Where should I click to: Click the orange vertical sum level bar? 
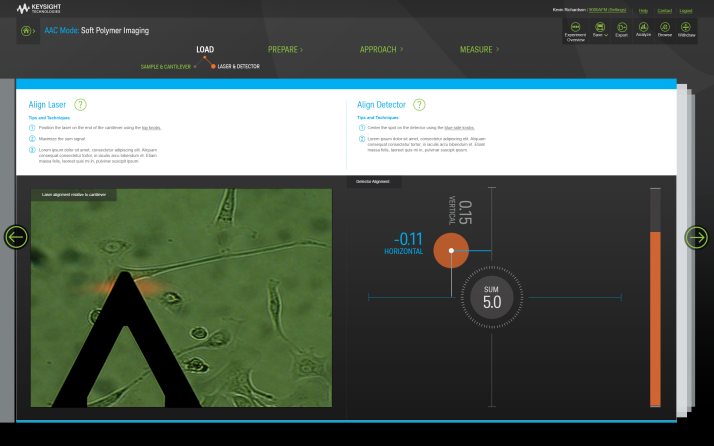tap(656, 318)
